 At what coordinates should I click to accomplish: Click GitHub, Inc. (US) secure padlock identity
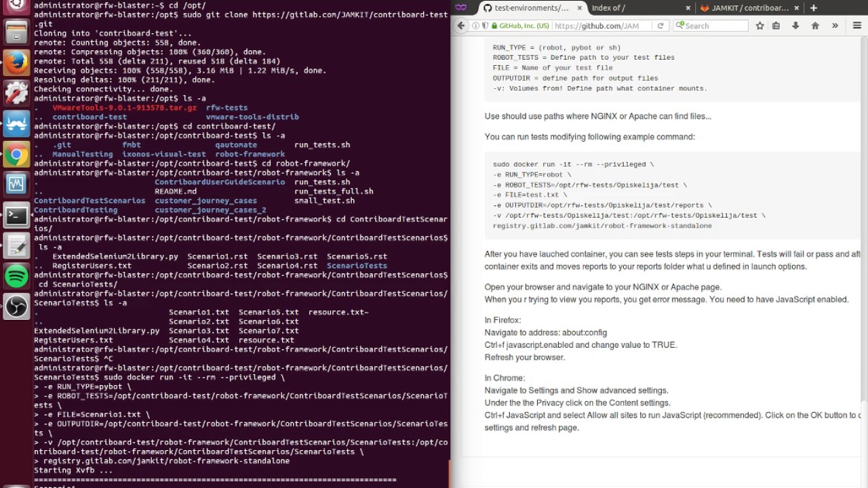click(x=521, y=26)
